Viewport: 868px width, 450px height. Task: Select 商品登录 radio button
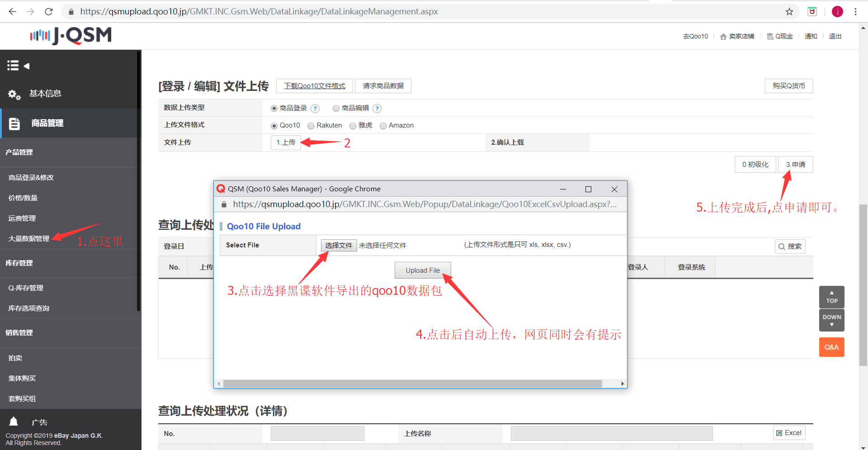coord(274,109)
